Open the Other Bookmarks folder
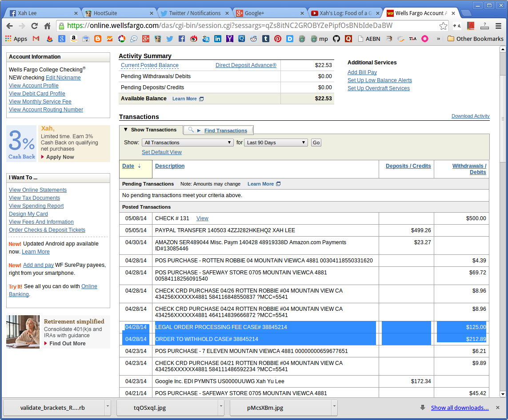 (x=475, y=39)
